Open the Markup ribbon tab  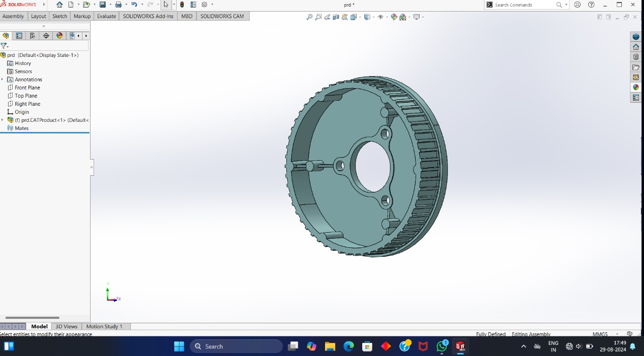point(82,16)
